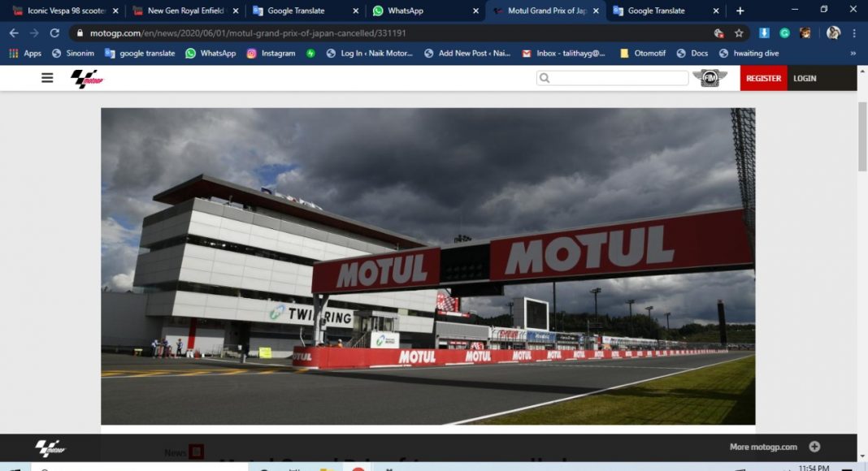Click the LOGIN link

(805, 78)
